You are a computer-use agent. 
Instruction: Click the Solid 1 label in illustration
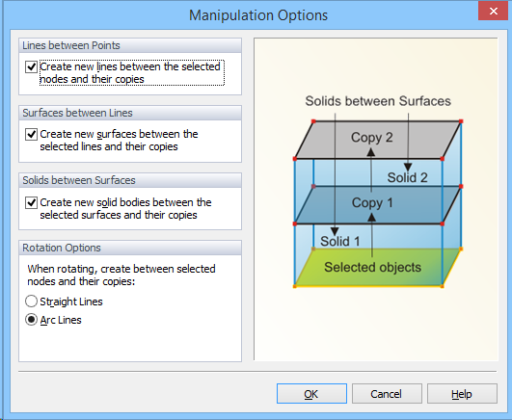coord(340,242)
